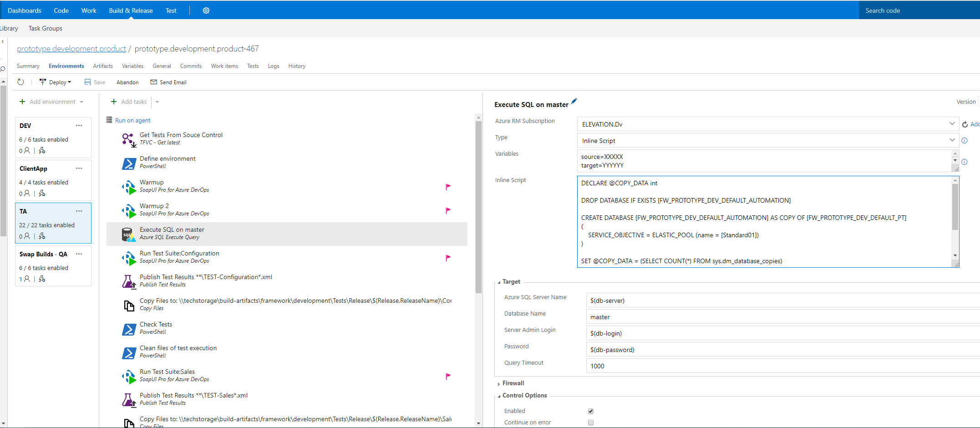
Task: Click TFVC icon for Get Tests task
Action: pyautogui.click(x=129, y=139)
